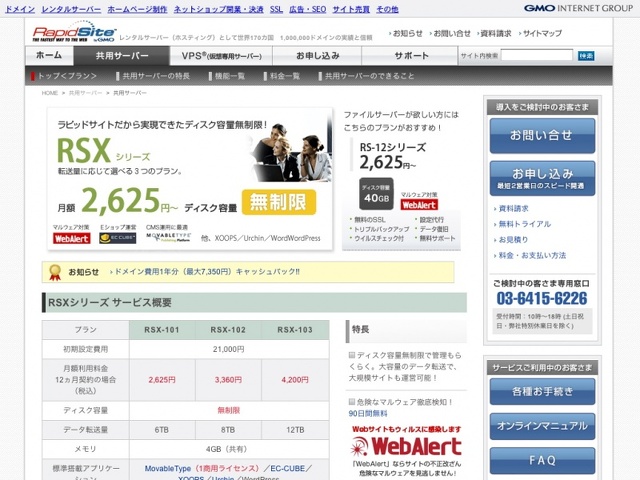Open the オンラインマニュアル button
The width and height of the screenshot is (640, 480).
[x=541, y=427]
